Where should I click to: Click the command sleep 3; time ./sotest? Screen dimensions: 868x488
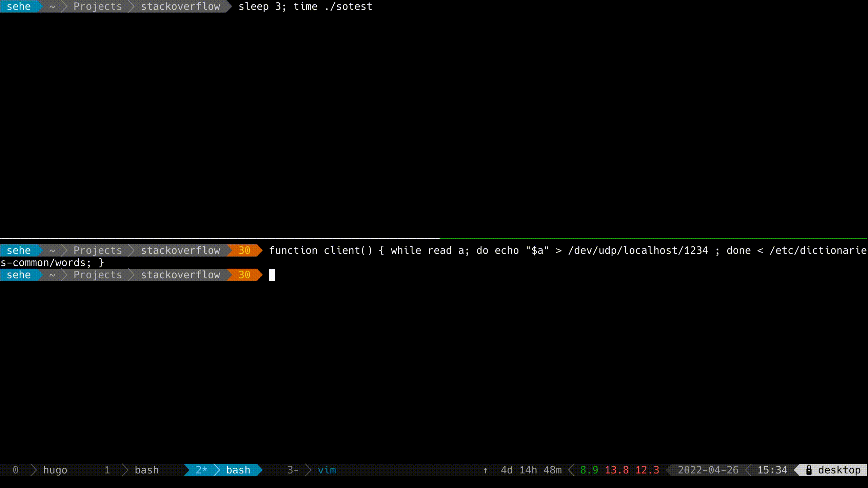[x=305, y=6]
